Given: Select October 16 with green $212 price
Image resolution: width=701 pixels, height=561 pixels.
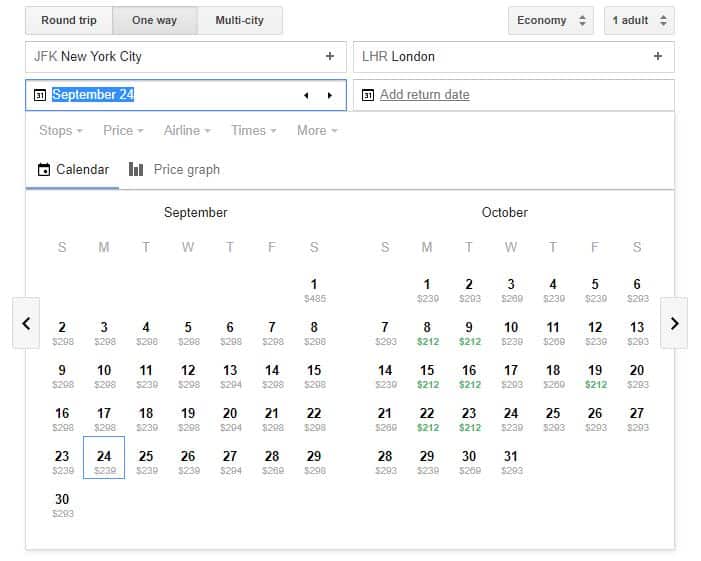Looking at the screenshot, I should [x=469, y=376].
